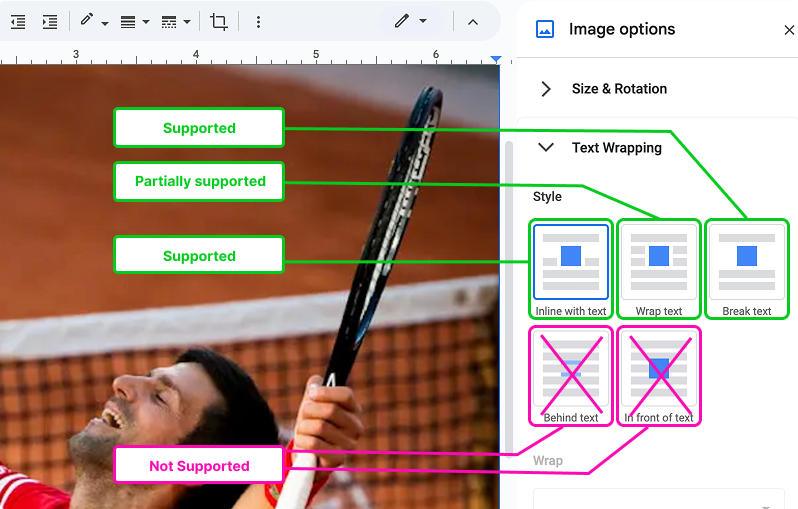Select the Inline with text style
The image size is (798, 509).
(x=570, y=262)
